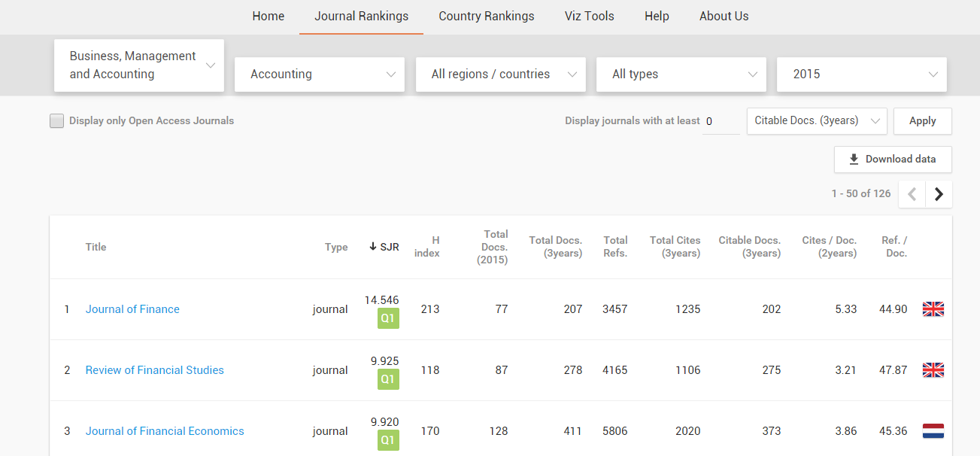Screen dimensions: 980x456
Task: Sort by Total Refs. column header
Action: 615,247
